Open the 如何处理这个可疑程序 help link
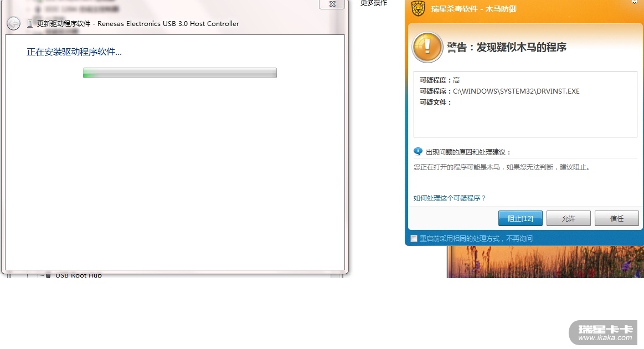 point(449,198)
